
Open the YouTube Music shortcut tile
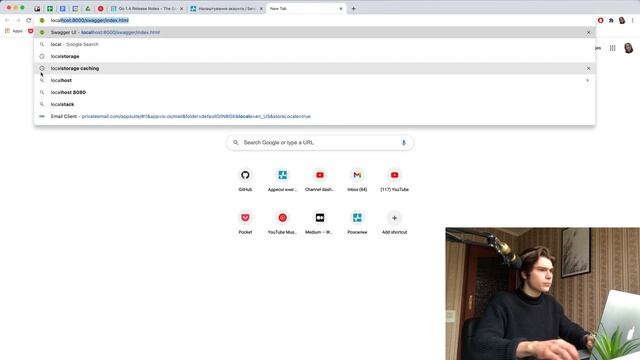pyautogui.click(x=282, y=222)
